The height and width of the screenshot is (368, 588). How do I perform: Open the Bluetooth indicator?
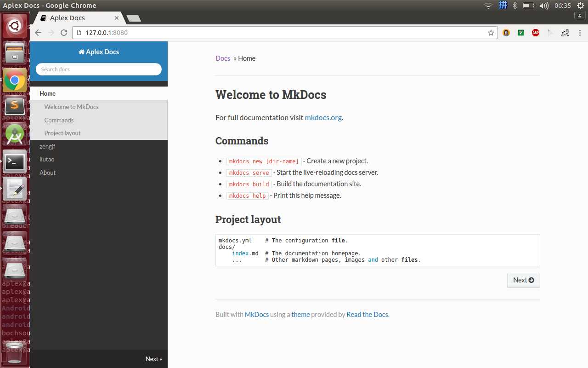pyautogui.click(x=515, y=6)
